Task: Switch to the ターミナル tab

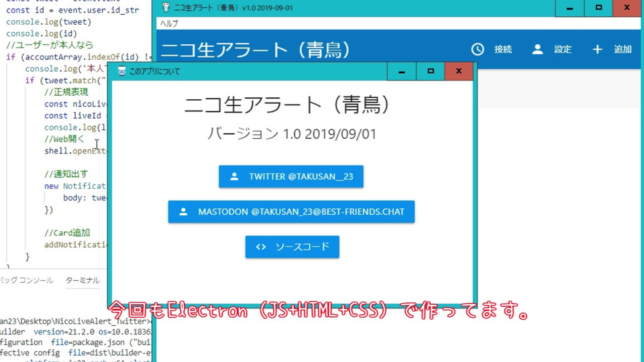Action: click(x=82, y=280)
